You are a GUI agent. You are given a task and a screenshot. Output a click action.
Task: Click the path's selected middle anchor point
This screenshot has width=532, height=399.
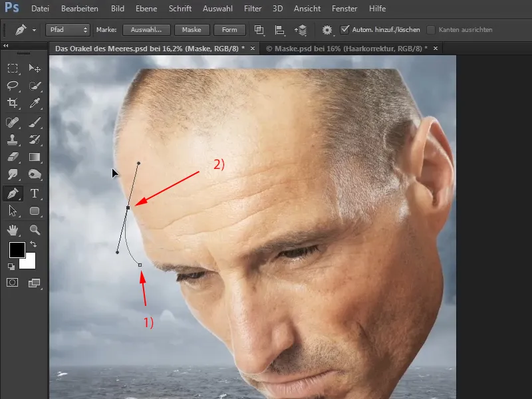point(128,207)
